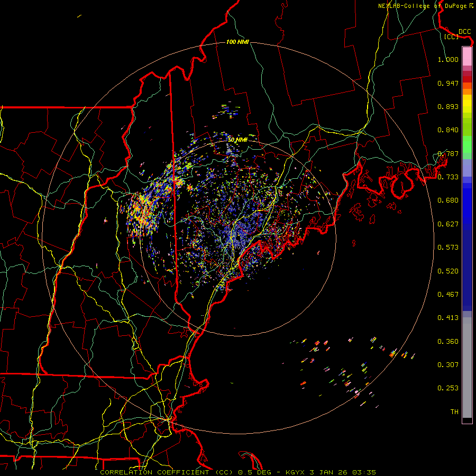Image resolution: width=476 pixels, height=476 pixels.
Task: Pick the pink segment of the color bar
Action: pyautogui.click(x=467, y=56)
